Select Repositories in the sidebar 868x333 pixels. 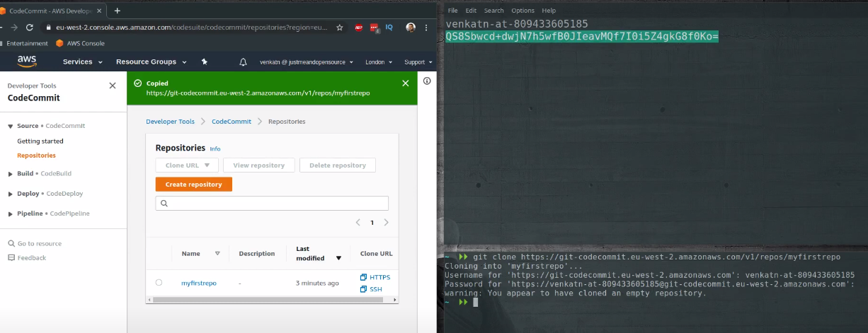[36, 156]
